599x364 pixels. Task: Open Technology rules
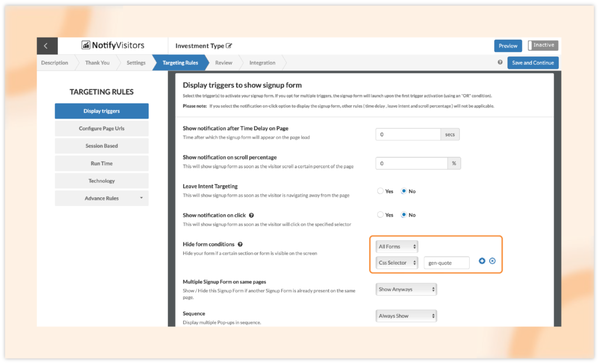pyautogui.click(x=102, y=181)
